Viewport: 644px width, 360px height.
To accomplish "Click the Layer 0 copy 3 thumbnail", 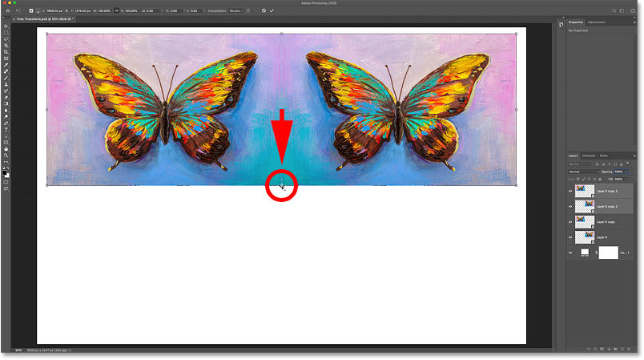I will click(x=585, y=191).
